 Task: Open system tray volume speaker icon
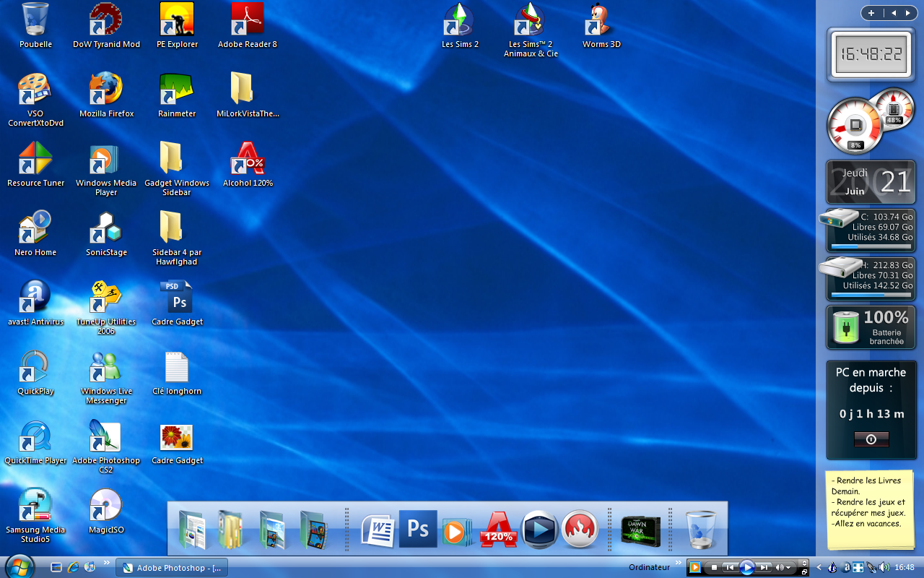click(884, 567)
